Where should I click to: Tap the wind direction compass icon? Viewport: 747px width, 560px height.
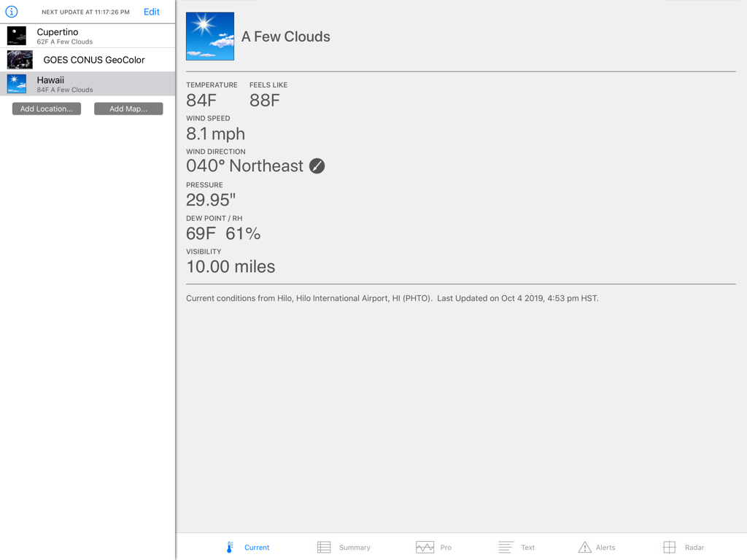coord(317,166)
